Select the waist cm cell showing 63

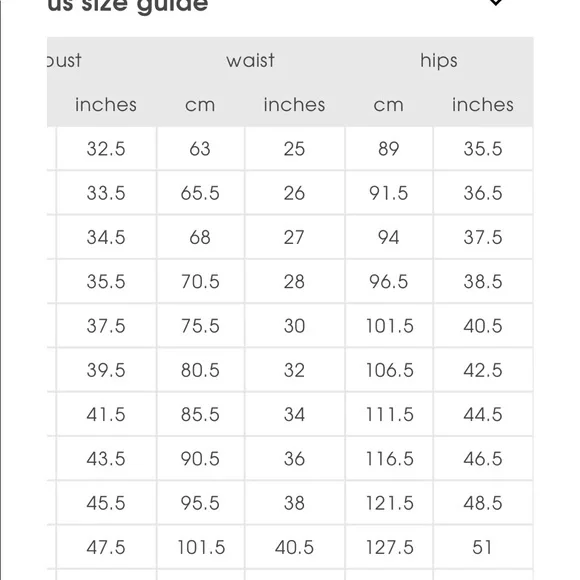(x=200, y=149)
